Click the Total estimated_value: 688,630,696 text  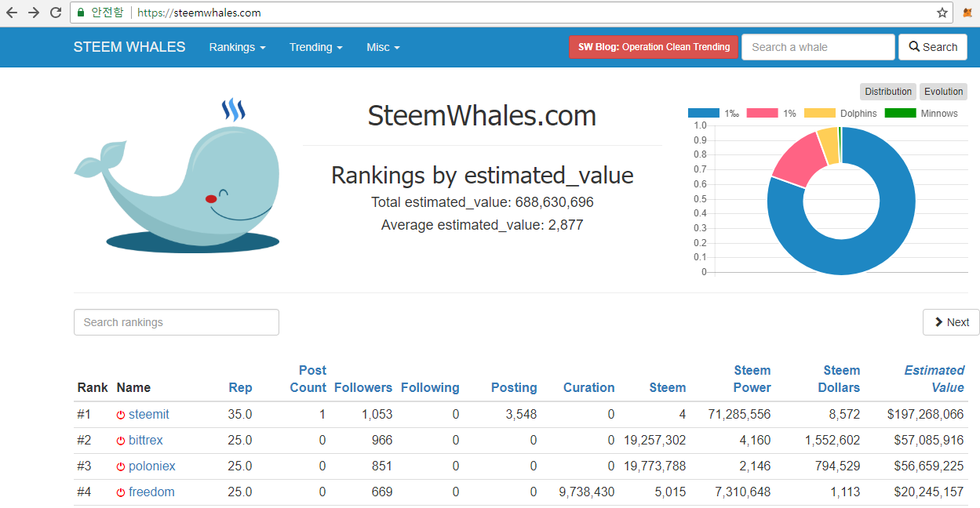[x=483, y=202]
